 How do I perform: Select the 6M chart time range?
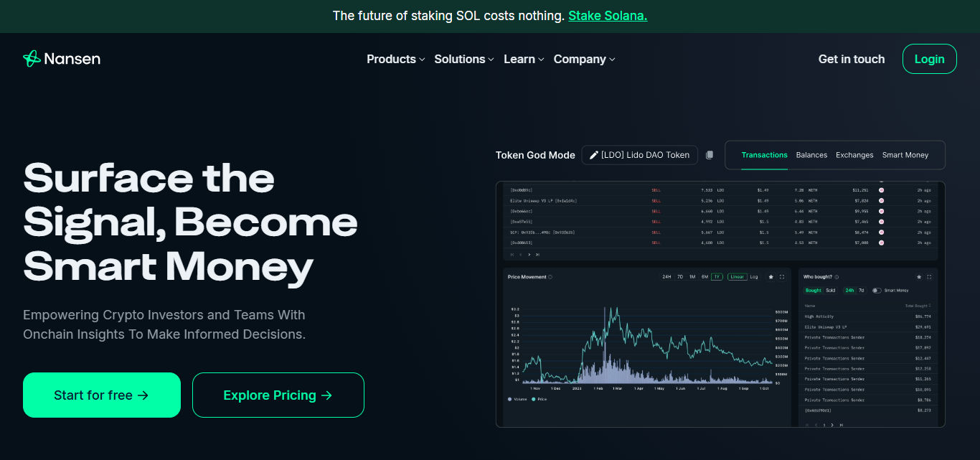(705, 277)
